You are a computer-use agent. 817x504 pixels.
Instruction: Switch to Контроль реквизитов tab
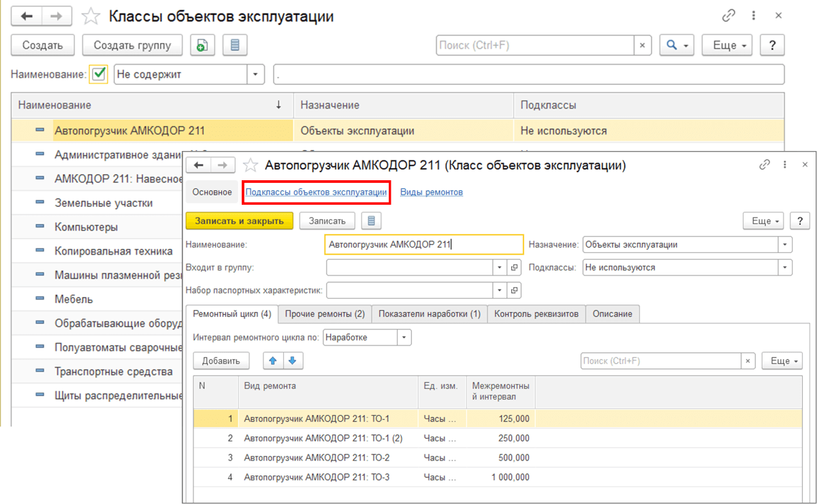coord(536,314)
